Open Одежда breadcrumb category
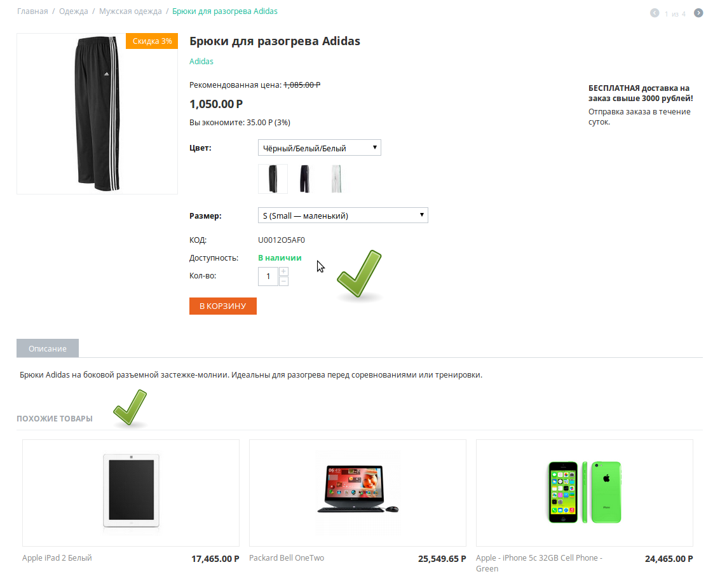The width and height of the screenshot is (727, 588). click(x=74, y=11)
